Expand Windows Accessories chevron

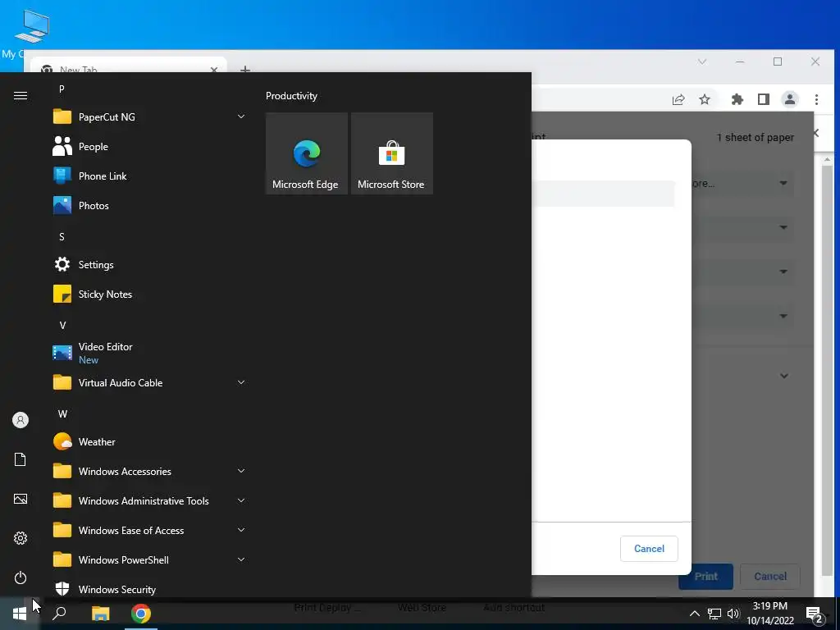coord(241,471)
